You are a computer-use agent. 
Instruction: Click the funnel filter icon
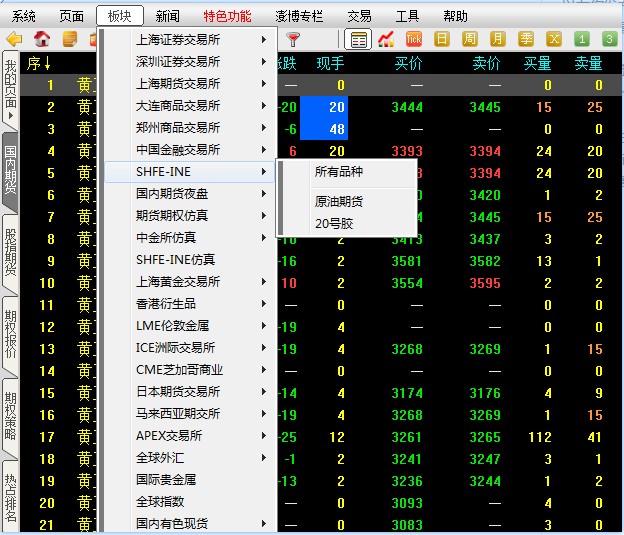[293, 39]
